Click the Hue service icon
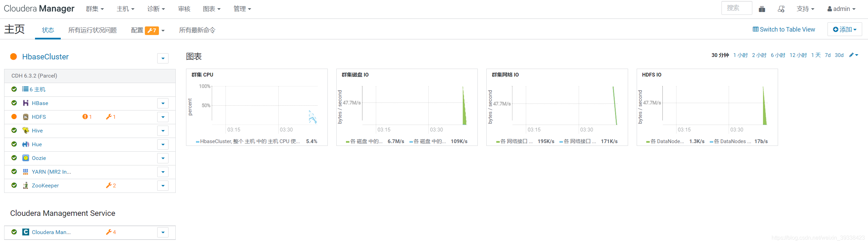The image size is (868, 244). click(x=26, y=144)
